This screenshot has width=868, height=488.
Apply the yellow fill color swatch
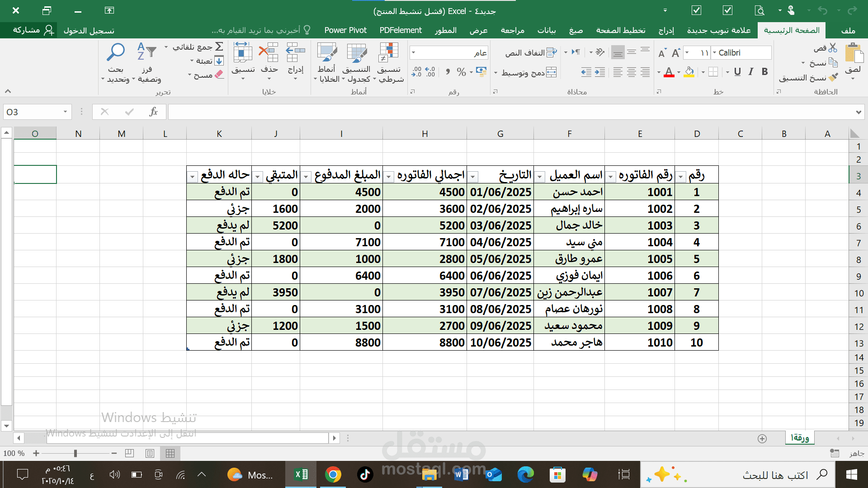(x=689, y=76)
